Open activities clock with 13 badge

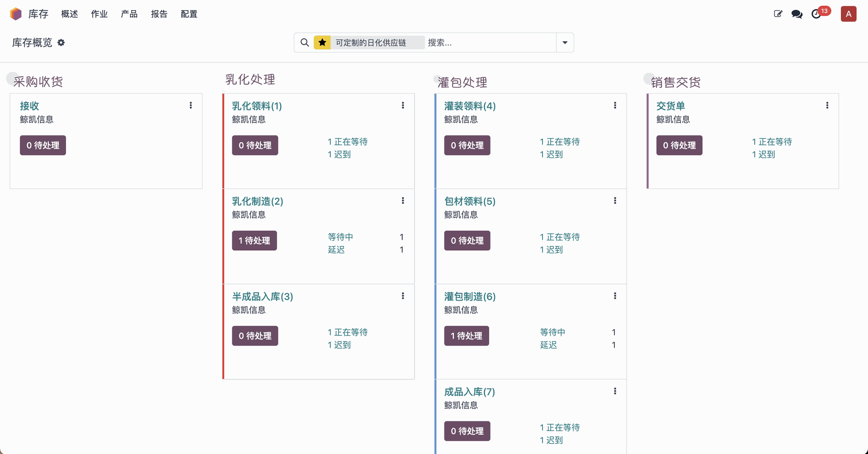816,14
